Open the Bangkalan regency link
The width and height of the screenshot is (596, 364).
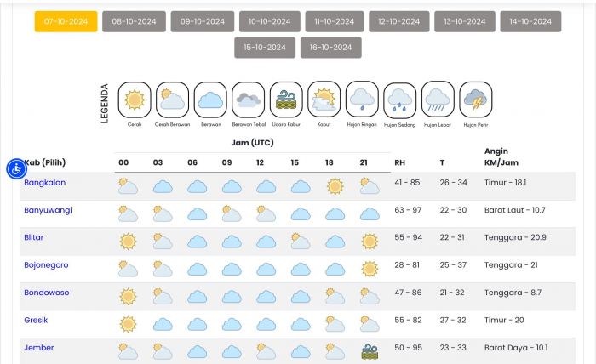pyautogui.click(x=45, y=183)
